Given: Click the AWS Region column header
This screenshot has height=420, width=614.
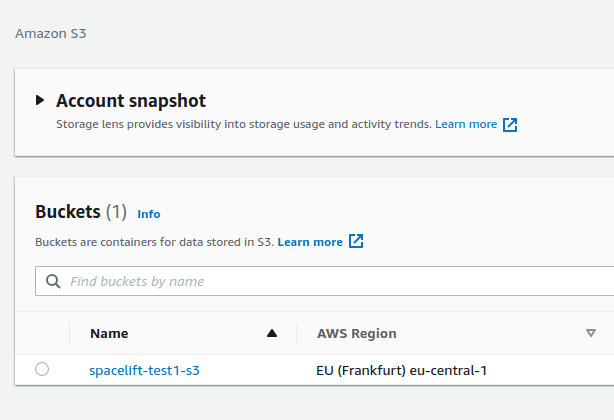Looking at the screenshot, I should pyautogui.click(x=356, y=334).
